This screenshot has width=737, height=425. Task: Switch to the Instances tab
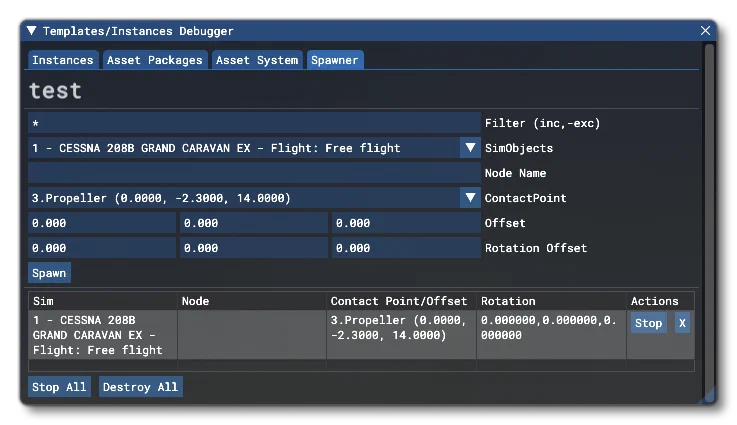pos(63,60)
